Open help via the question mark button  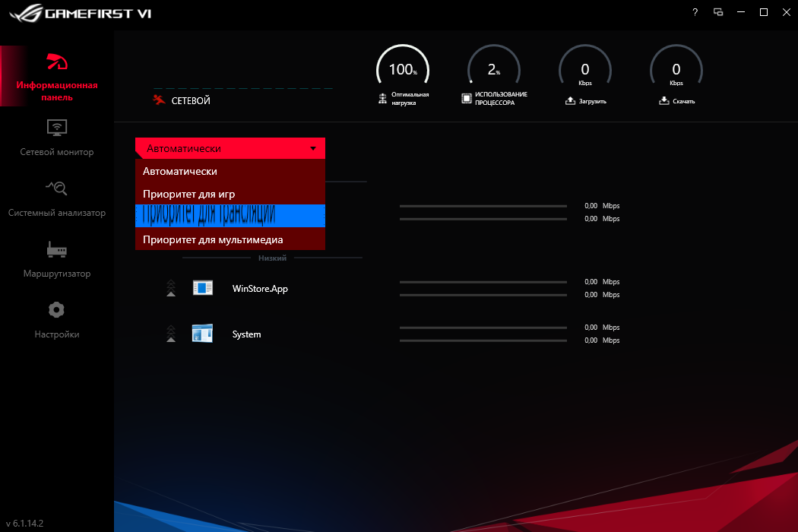[x=694, y=12]
